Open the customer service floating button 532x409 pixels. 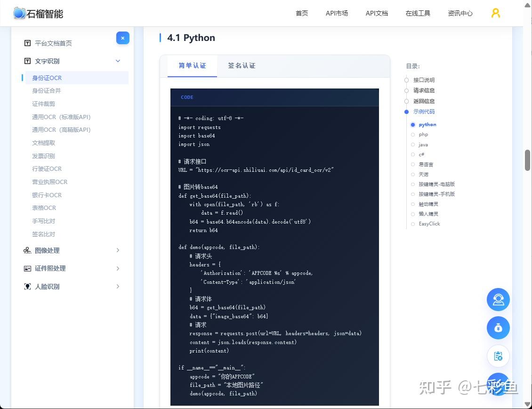coord(498,299)
